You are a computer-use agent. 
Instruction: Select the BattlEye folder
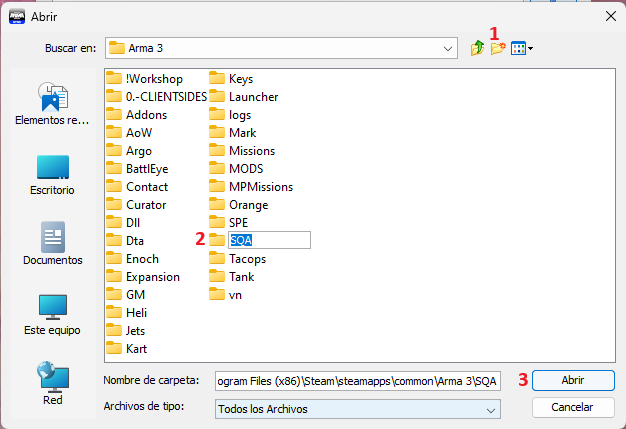tap(137, 169)
